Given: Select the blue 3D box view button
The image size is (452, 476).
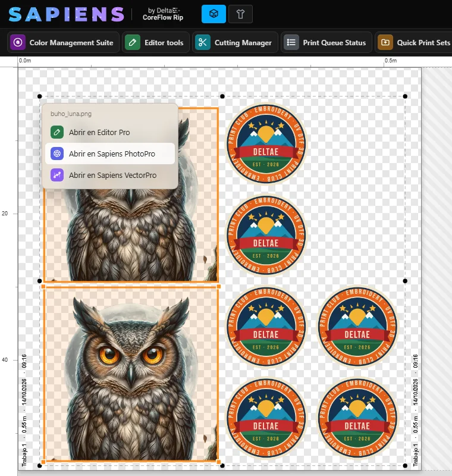Looking at the screenshot, I should click(x=214, y=14).
